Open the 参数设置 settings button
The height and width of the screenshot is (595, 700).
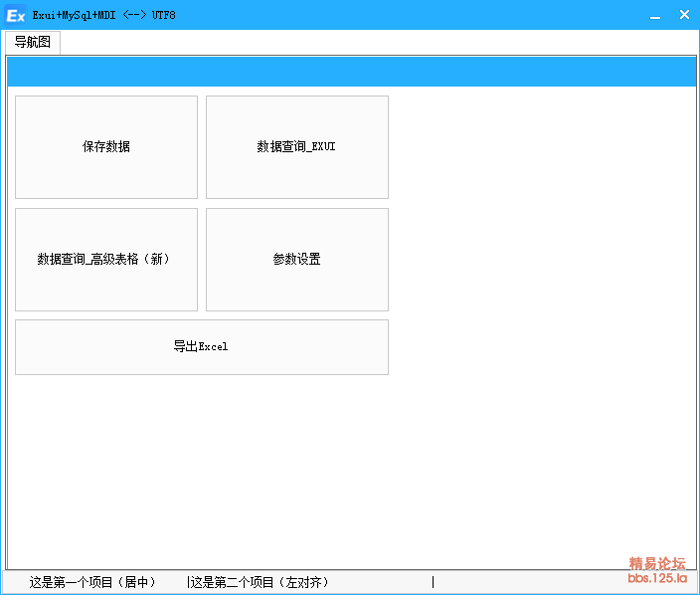[x=296, y=259]
